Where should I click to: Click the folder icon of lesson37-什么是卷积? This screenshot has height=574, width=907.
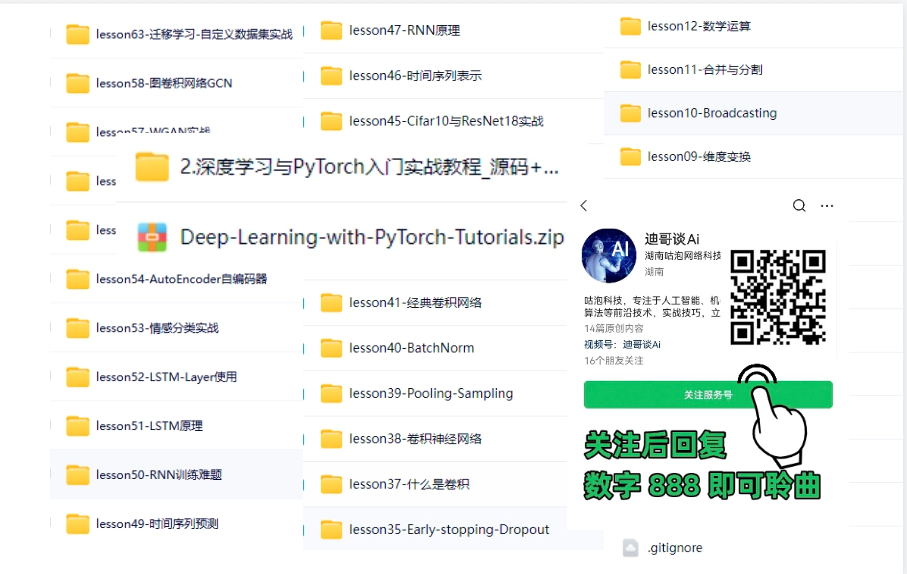tap(331, 484)
